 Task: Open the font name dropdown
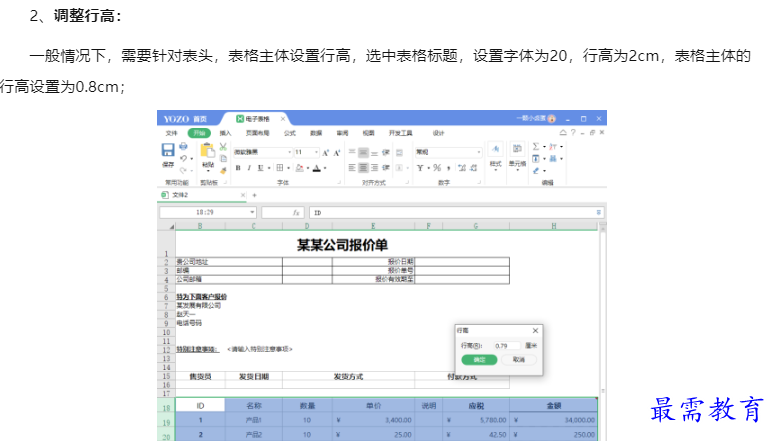(290, 152)
